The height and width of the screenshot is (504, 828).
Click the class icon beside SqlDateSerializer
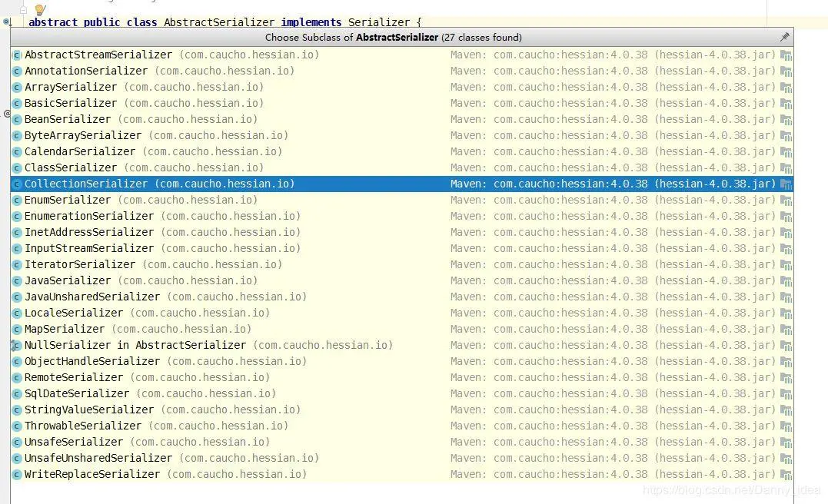click(x=17, y=393)
